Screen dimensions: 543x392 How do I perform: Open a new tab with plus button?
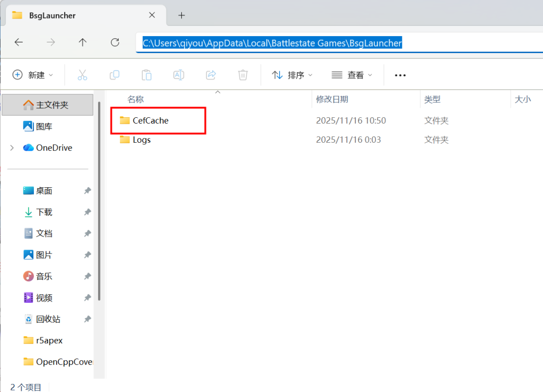tap(181, 15)
